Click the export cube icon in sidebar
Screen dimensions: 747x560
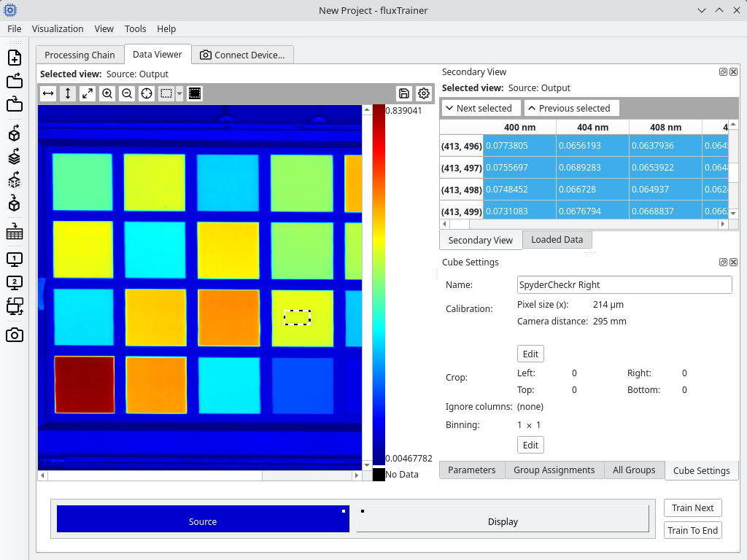point(15,203)
